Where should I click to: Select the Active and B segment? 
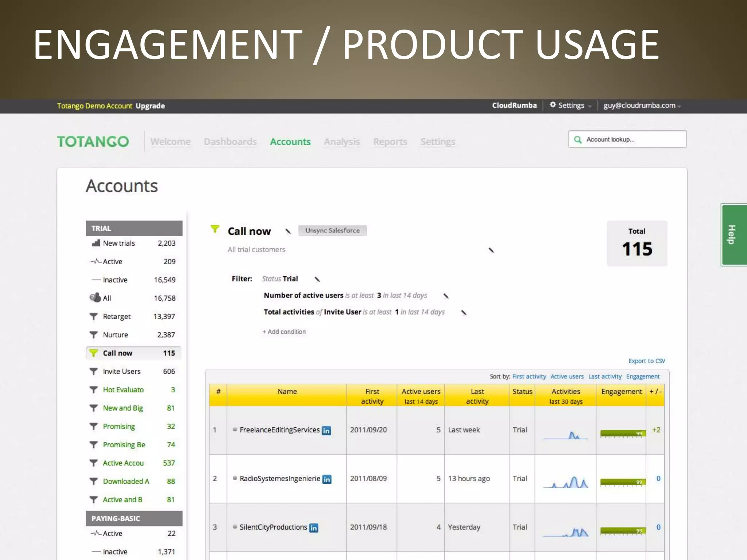133,499
